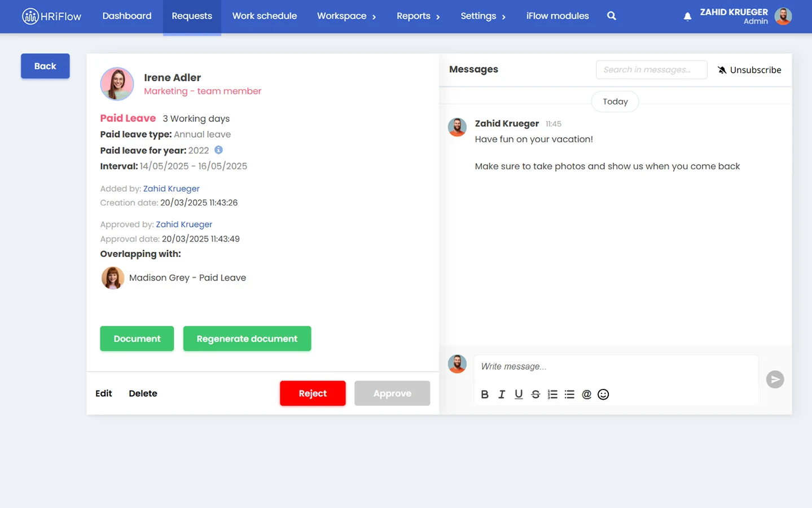Screen dimensions: 812x508
Task: Open the notifications bell
Action: click(x=687, y=16)
